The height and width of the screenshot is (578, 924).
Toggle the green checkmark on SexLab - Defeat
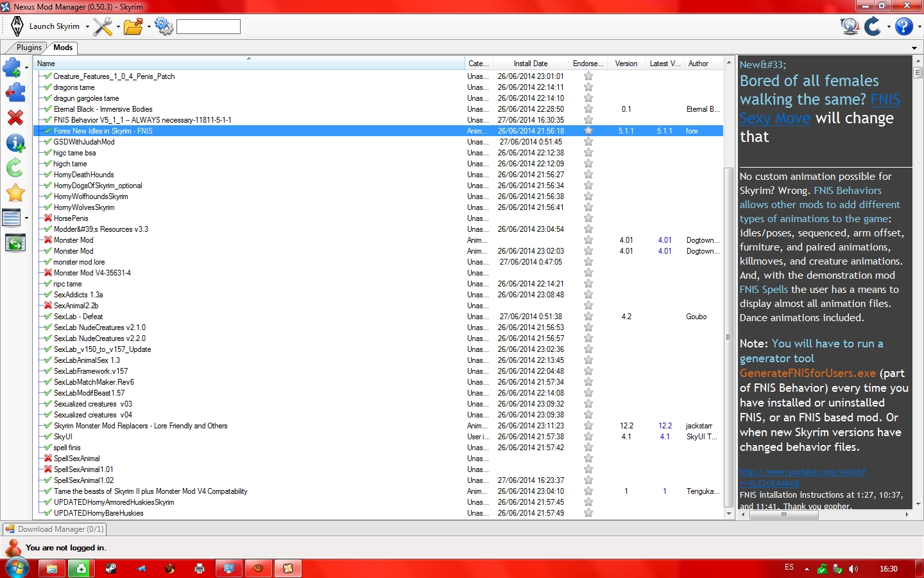(x=48, y=317)
